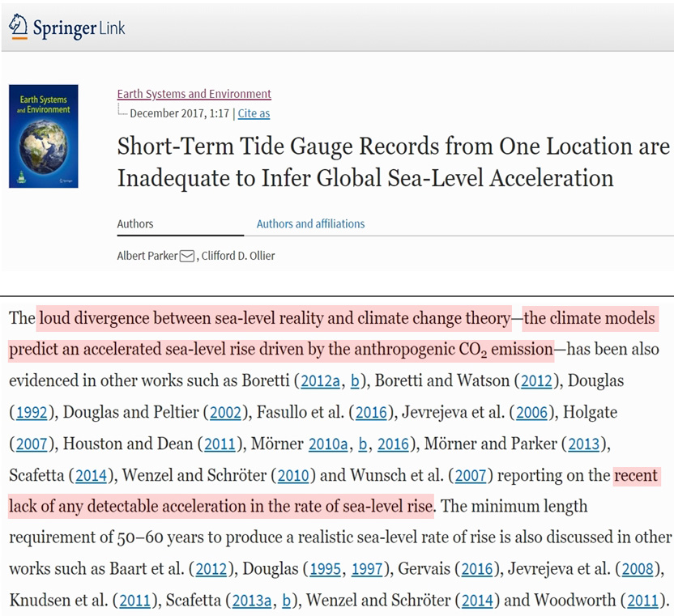Open the Douglas 1997 citation
The image size is (674, 616).
pos(367,569)
